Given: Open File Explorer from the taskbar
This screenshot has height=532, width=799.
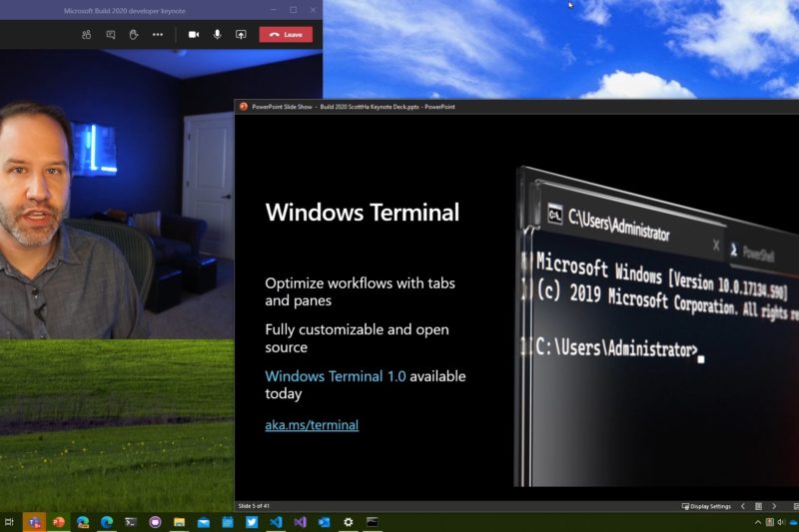Looking at the screenshot, I should [179, 522].
